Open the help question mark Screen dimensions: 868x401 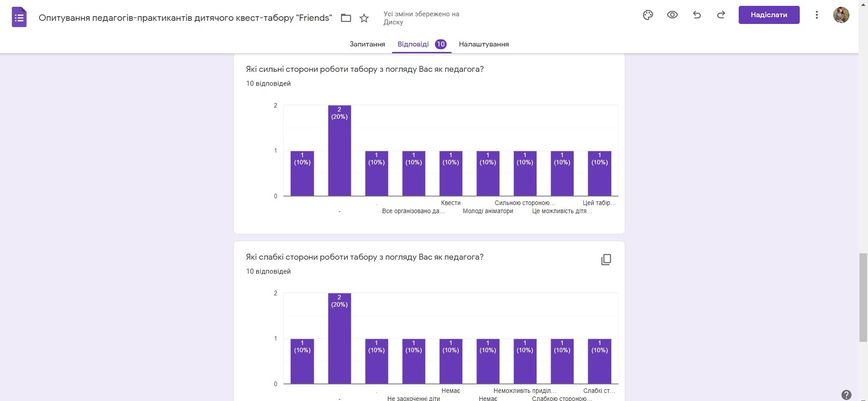846,394
